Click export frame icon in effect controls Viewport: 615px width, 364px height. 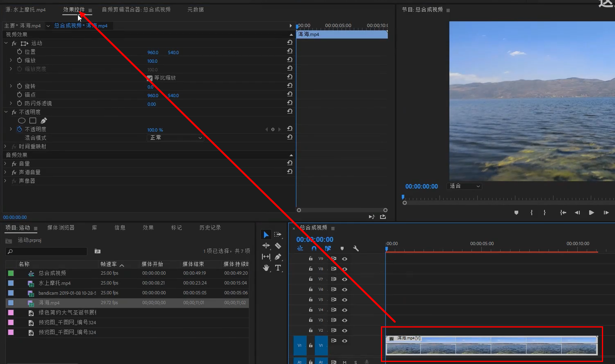pos(383,217)
